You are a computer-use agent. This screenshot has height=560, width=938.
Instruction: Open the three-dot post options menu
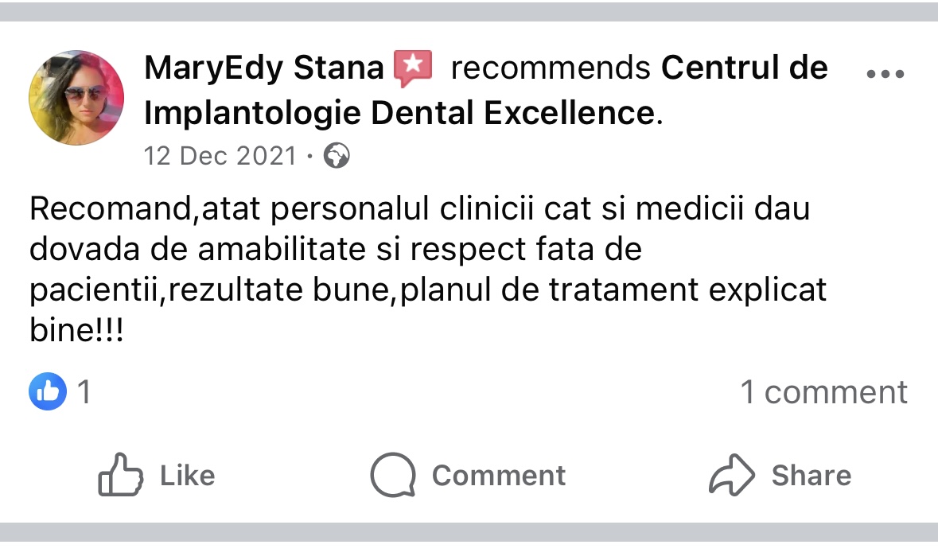pos(885,74)
